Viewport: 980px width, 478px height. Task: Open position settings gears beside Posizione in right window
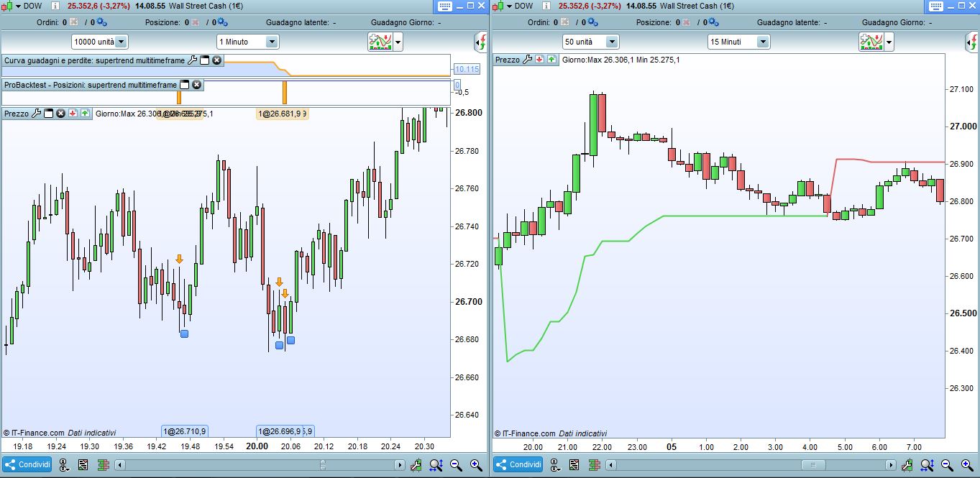713,22
